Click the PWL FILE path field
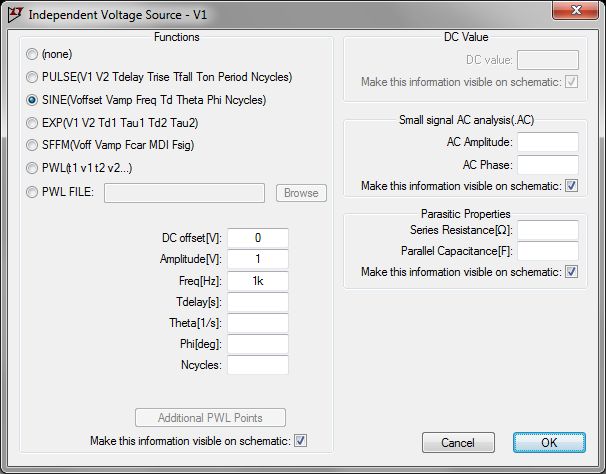 184,193
